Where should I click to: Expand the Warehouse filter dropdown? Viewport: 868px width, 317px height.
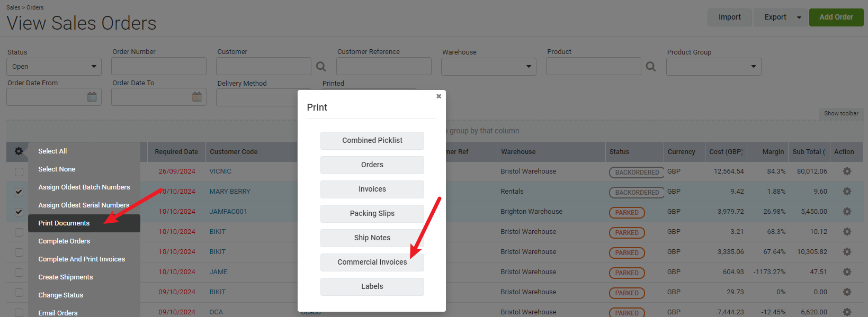click(489, 67)
